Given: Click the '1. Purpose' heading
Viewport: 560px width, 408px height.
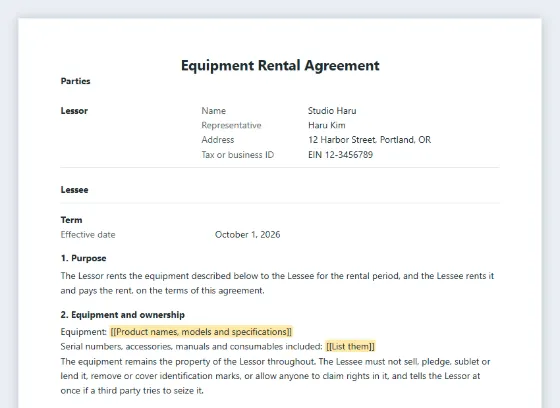Looking at the screenshot, I should click(84, 258).
